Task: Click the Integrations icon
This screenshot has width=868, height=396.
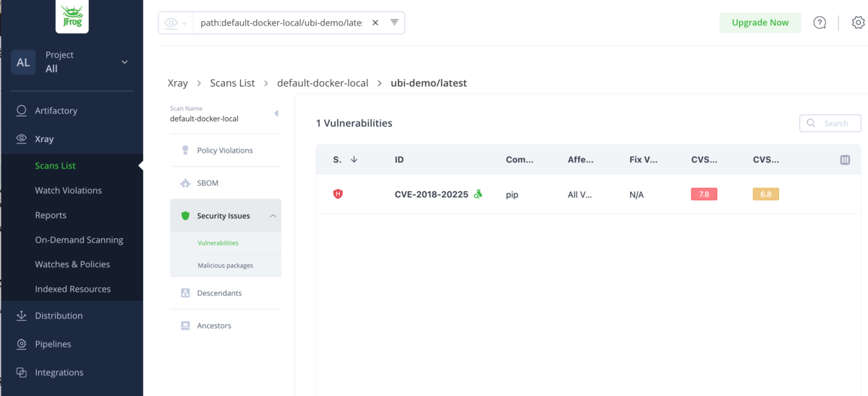Action: click(22, 372)
